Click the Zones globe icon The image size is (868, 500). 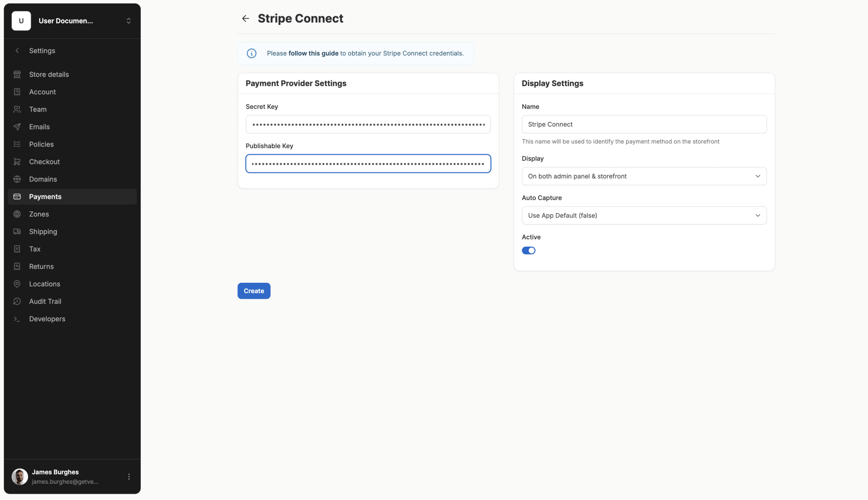(17, 214)
